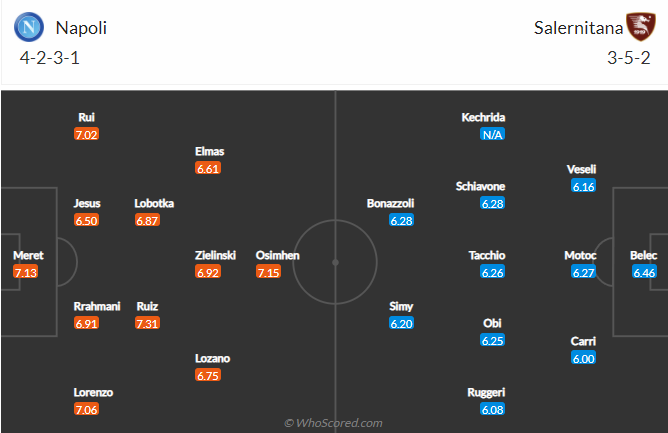Click the Salernitana club crest icon

pyautogui.click(x=641, y=27)
